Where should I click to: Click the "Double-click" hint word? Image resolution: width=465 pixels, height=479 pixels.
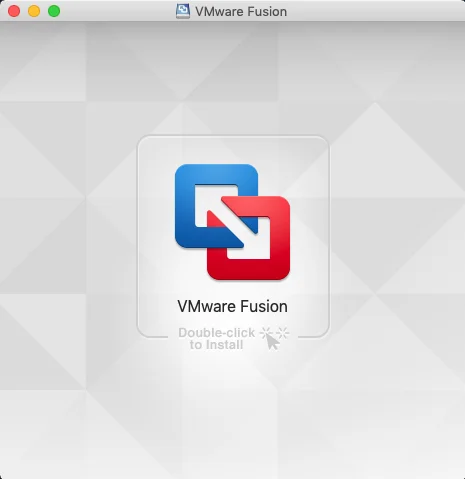pos(217,333)
